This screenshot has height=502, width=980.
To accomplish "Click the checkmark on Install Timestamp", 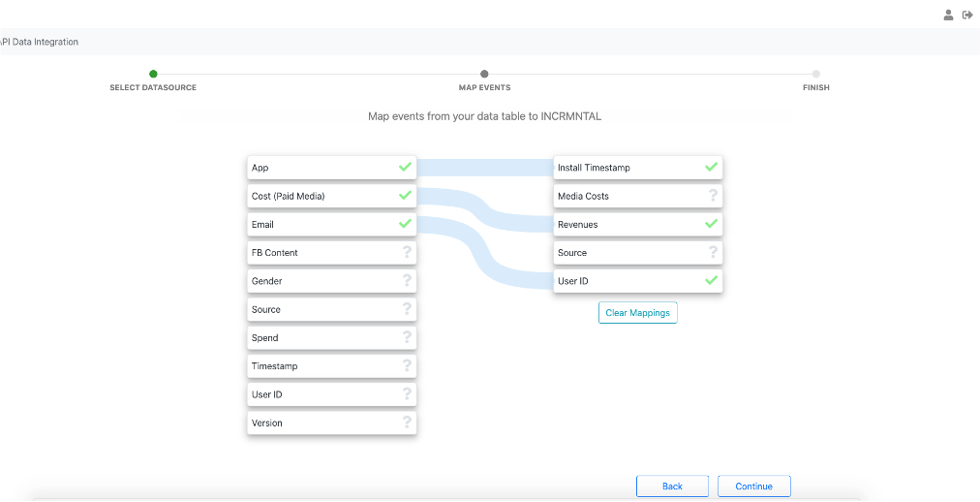I will pos(711,167).
